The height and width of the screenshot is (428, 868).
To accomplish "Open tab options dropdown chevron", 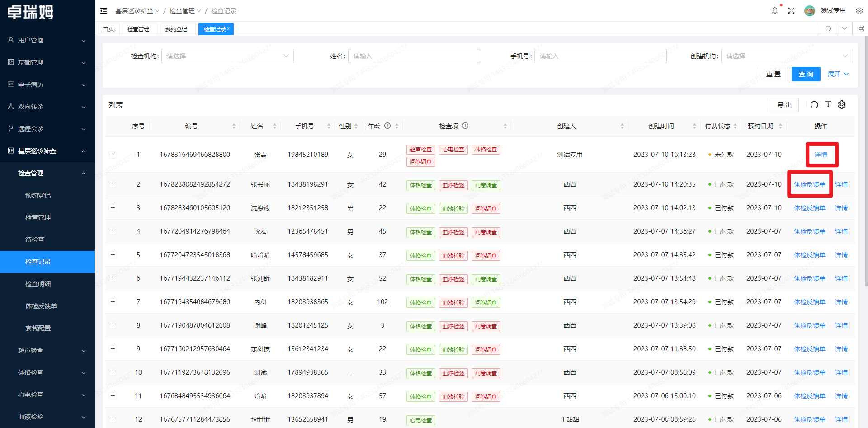I will point(844,28).
